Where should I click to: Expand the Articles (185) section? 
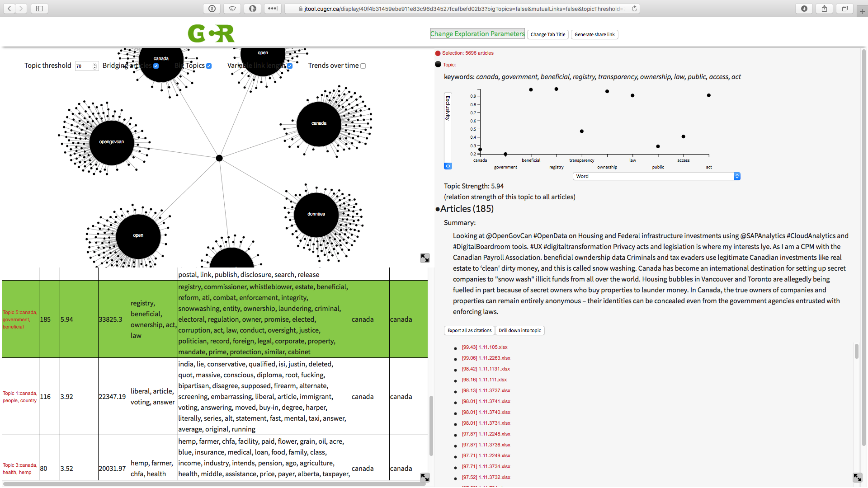coord(467,209)
